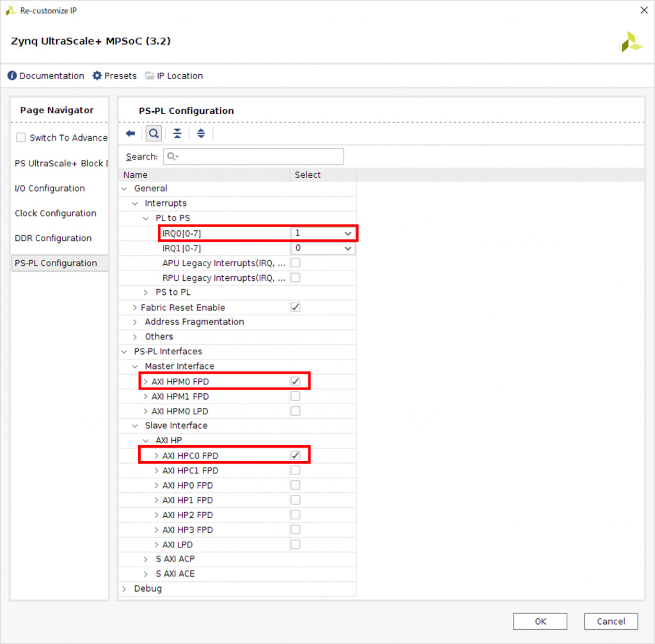This screenshot has width=655, height=644.
Task: Click Cancel button
Action: pyautogui.click(x=611, y=621)
